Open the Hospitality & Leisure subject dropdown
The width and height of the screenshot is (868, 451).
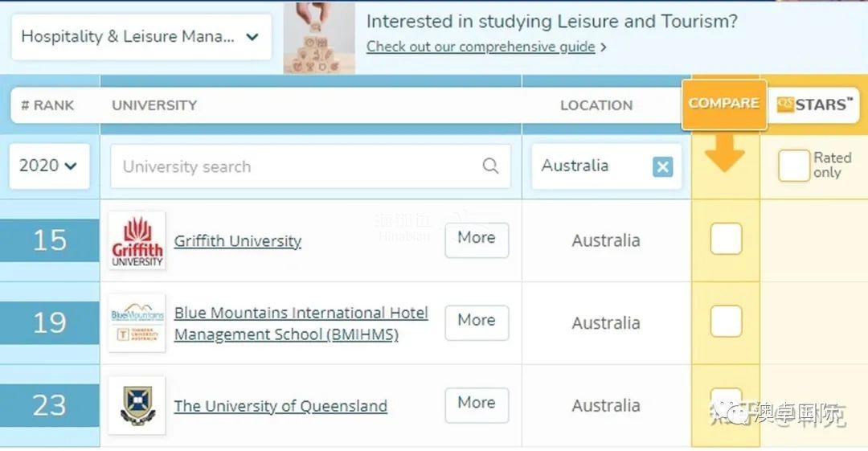141,37
